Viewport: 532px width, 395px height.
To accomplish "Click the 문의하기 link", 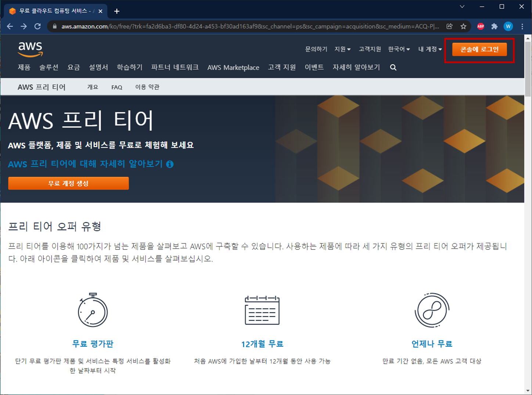I will (x=316, y=49).
